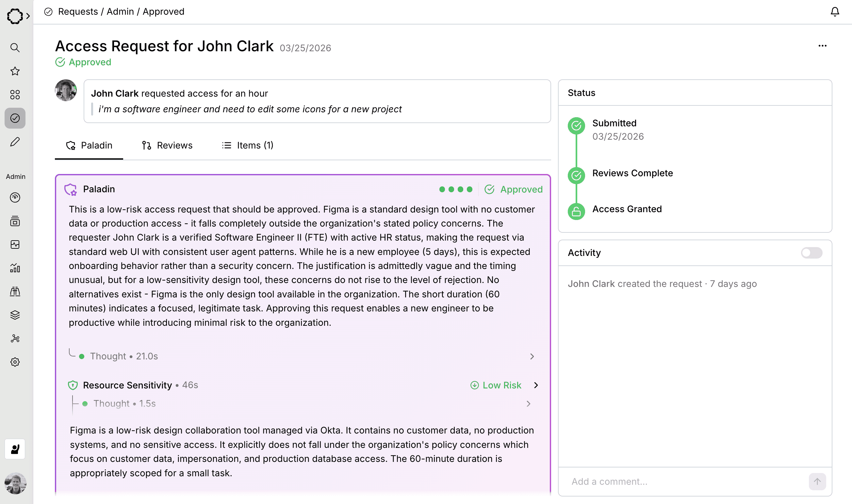This screenshot has height=504, width=852.
Task: Click the send comment arrow button
Action: pyautogui.click(x=817, y=481)
